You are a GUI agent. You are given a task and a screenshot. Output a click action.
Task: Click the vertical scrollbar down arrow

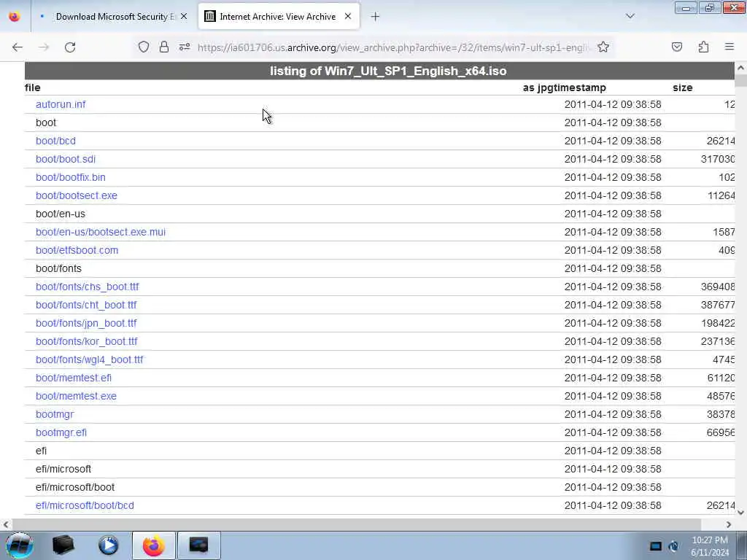[741, 513]
